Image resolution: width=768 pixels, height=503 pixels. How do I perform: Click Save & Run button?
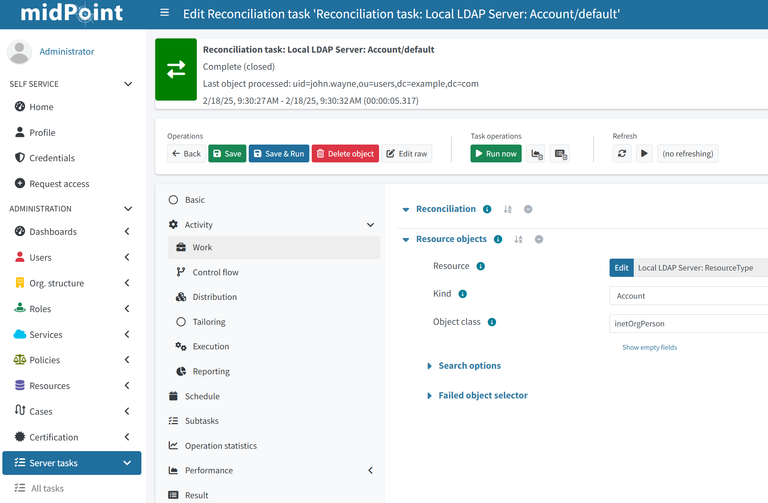tap(279, 153)
